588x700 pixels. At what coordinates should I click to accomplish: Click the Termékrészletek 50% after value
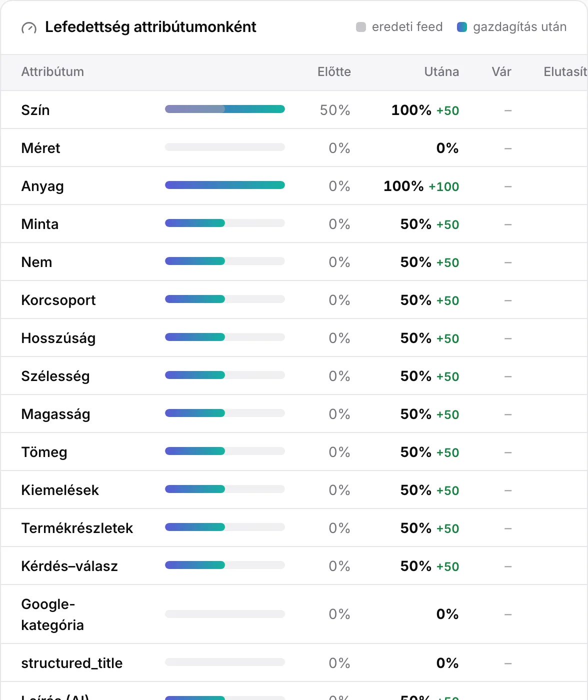coord(416,528)
